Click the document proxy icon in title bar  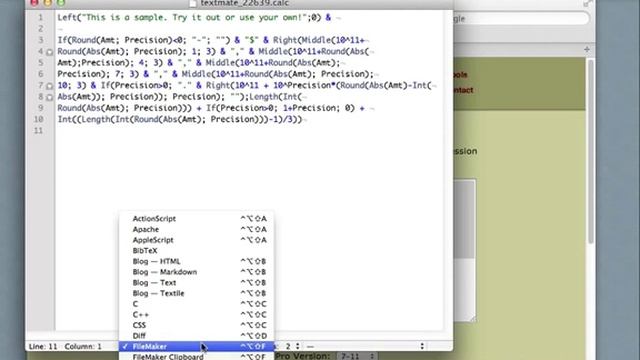tap(193, 3)
